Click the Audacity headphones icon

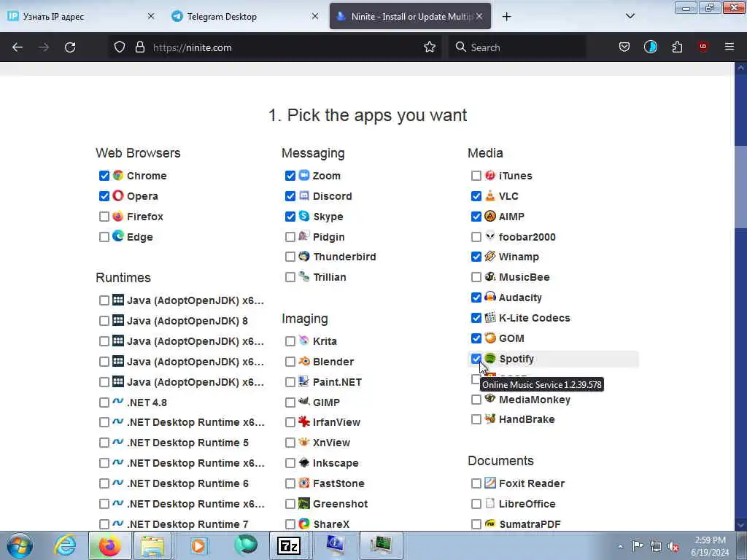tap(489, 297)
